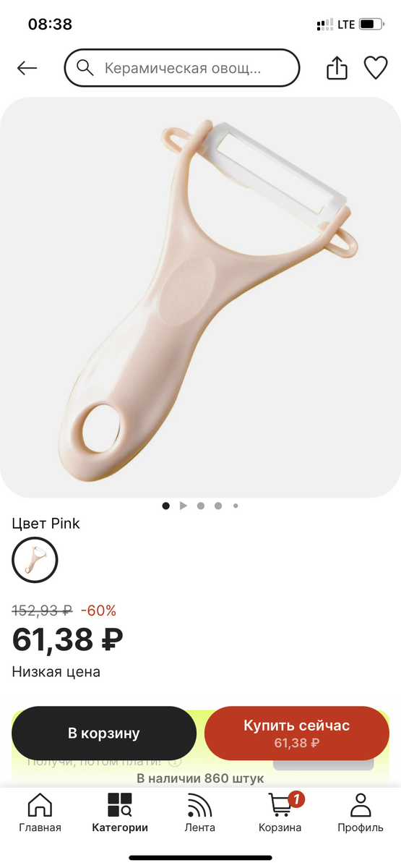Jump to video slide play indicator
The image size is (401, 868).
[184, 506]
